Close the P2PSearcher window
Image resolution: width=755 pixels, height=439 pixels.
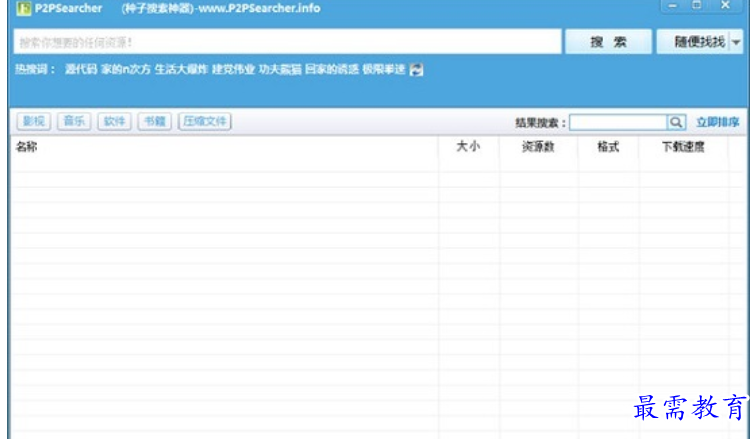(x=726, y=6)
